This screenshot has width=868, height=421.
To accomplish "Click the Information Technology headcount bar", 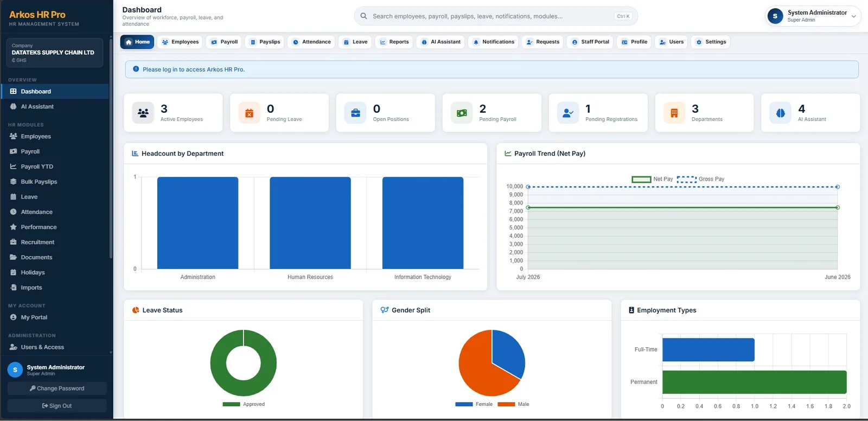I will point(423,223).
